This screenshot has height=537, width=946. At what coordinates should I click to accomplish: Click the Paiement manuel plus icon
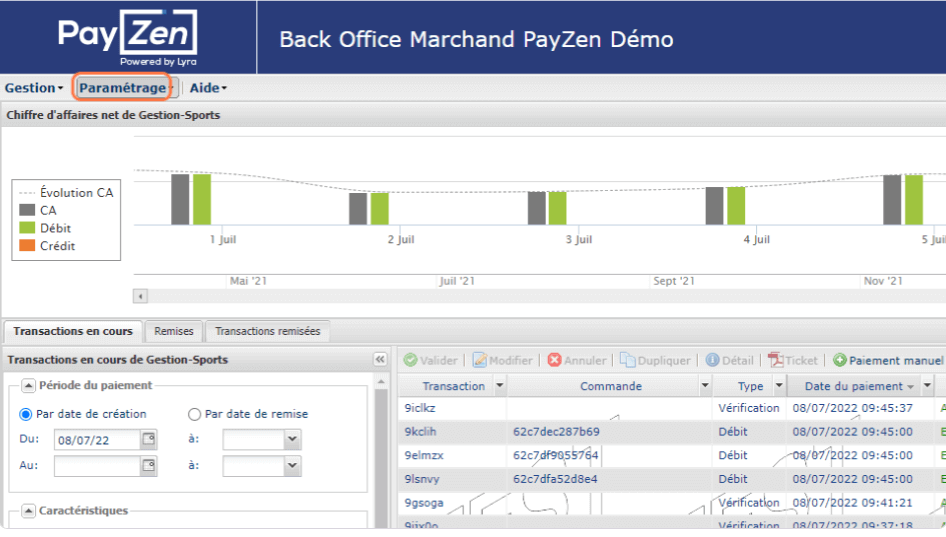coord(840,360)
